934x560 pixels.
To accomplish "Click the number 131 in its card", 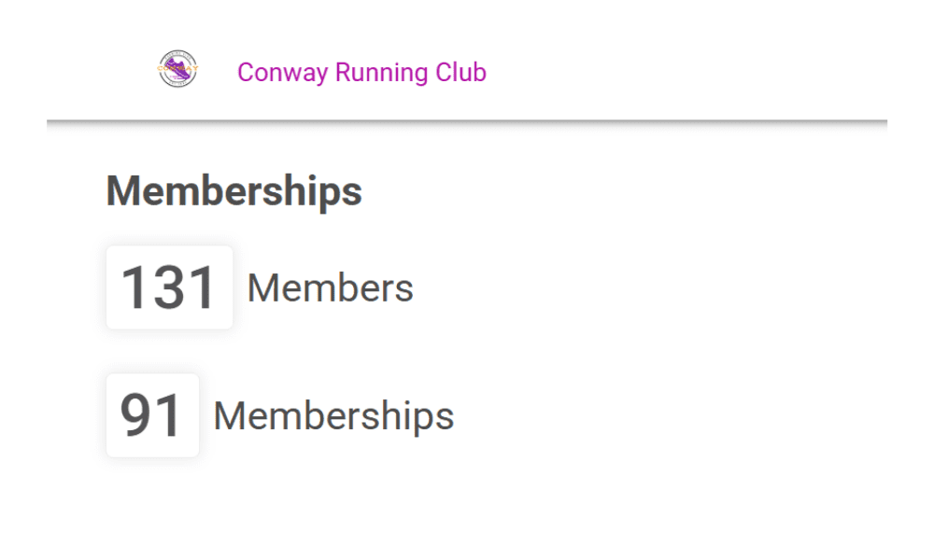I will pyautogui.click(x=168, y=288).
